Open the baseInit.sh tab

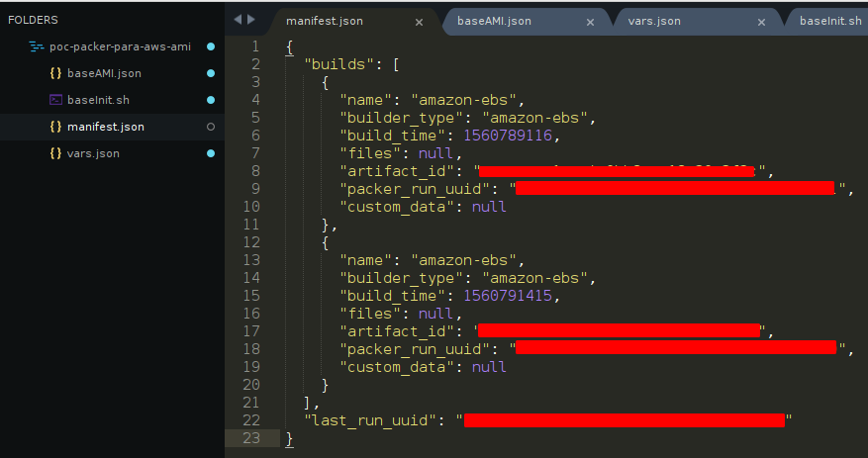click(x=829, y=21)
